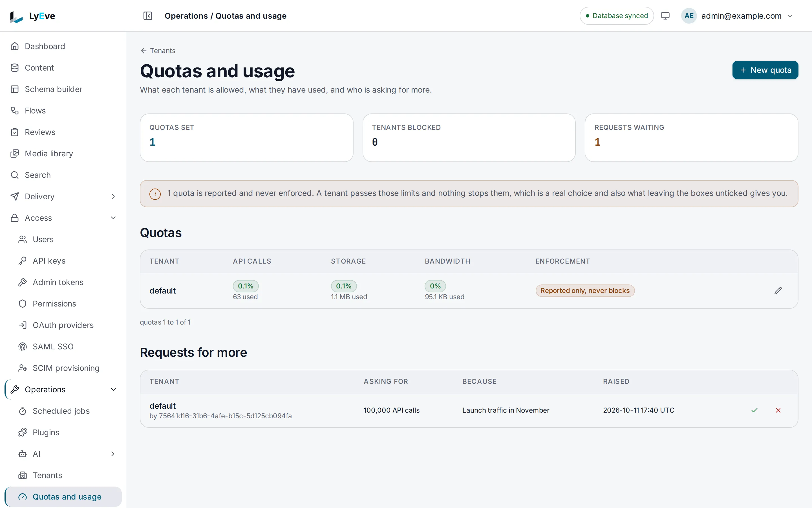Click the '1.1 MB used' text

pos(349,297)
